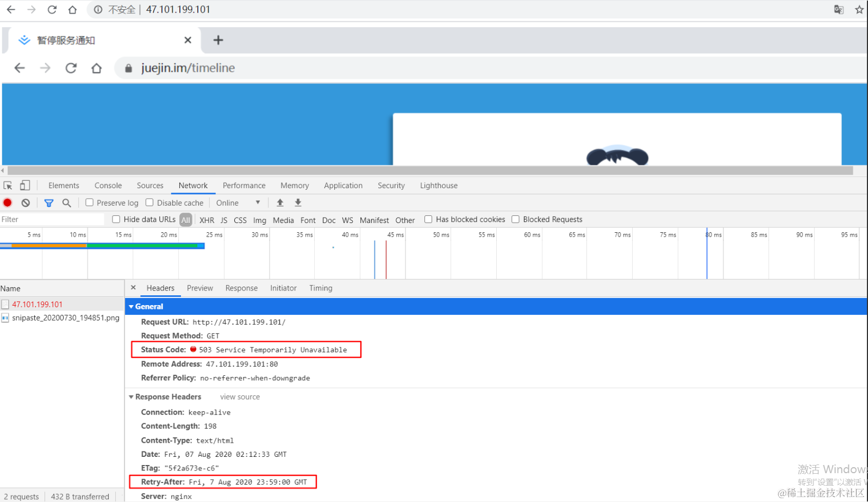Filter requests by JS
The image size is (868, 502).
pos(224,220)
